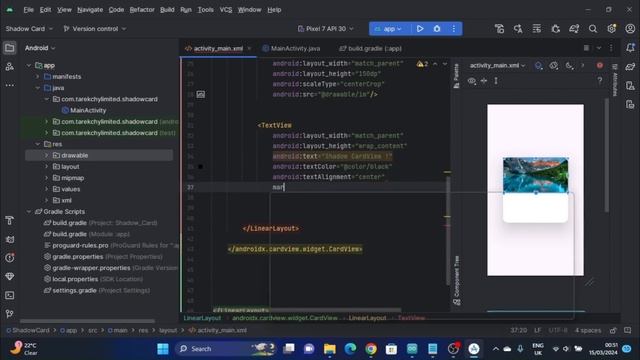The width and height of the screenshot is (640, 360).
Task: Open the Logcat tool window icon
Action: (9, 240)
